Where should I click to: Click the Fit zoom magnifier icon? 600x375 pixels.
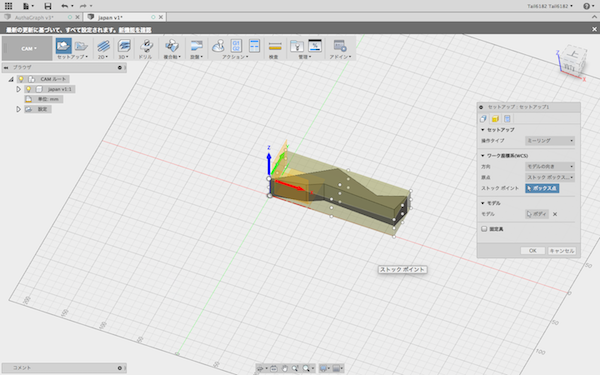point(306,368)
